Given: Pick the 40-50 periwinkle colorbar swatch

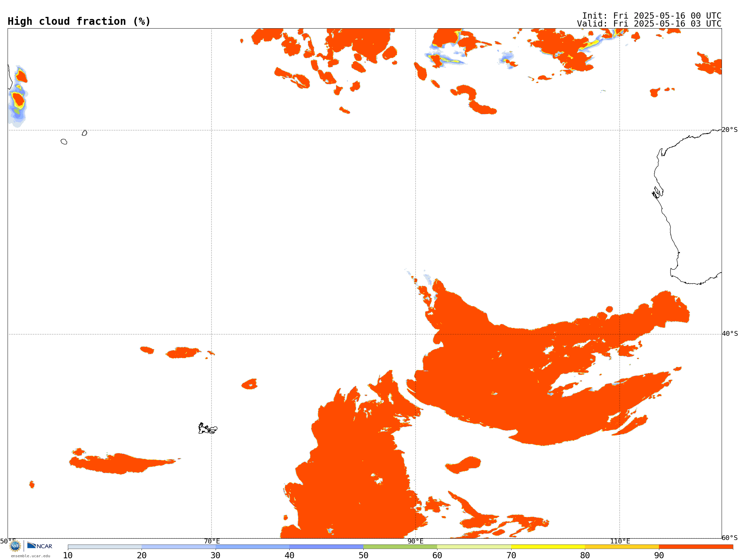Looking at the screenshot, I should click(326, 547).
